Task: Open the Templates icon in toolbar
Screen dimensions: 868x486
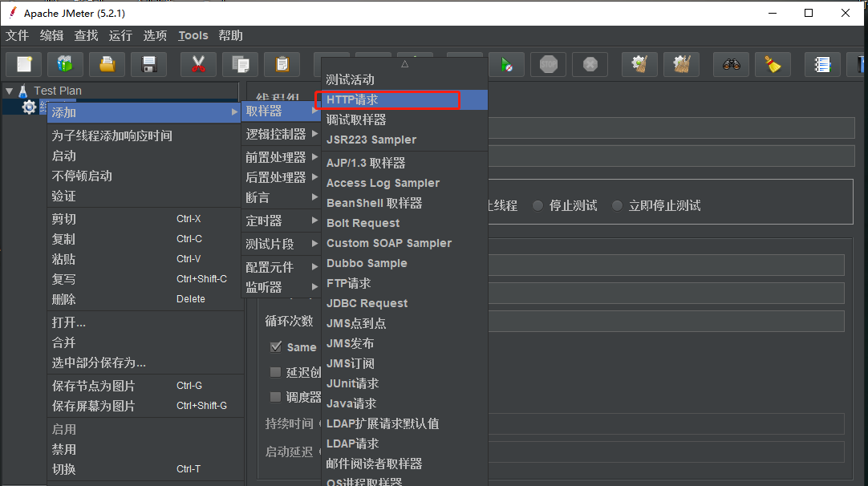Action: pyautogui.click(x=65, y=64)
